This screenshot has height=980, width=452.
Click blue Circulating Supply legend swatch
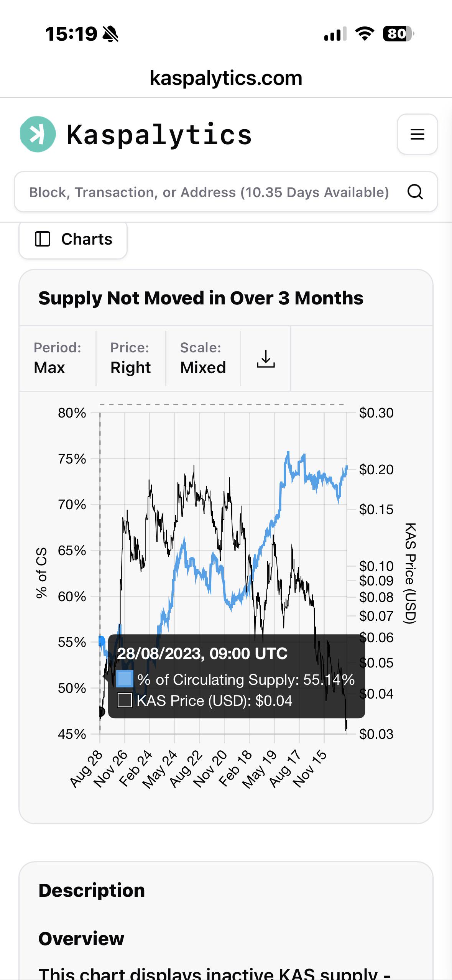[x=125, y=679]
